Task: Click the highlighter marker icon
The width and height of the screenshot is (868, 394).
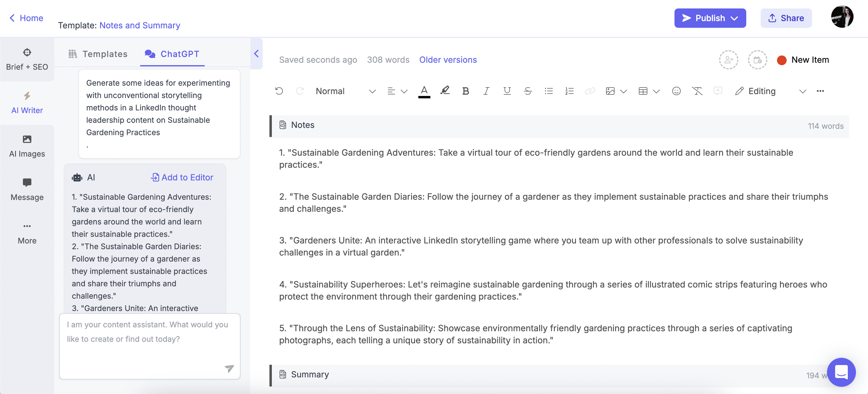Action: (x=445, y=91)
